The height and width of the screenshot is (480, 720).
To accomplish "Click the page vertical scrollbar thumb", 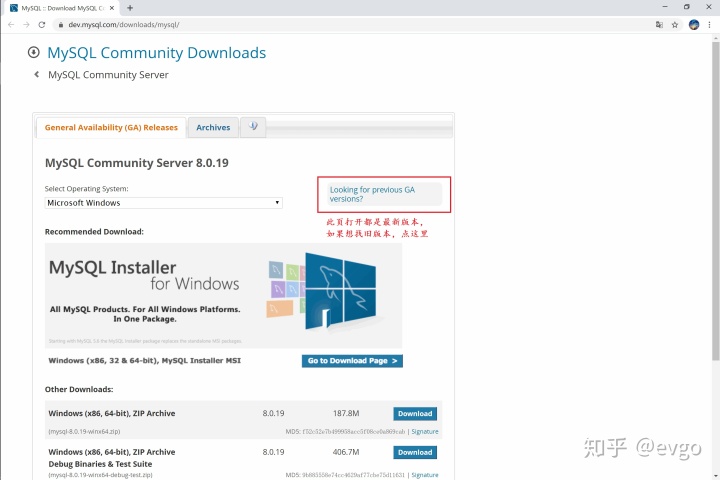I will coord(715,201).
